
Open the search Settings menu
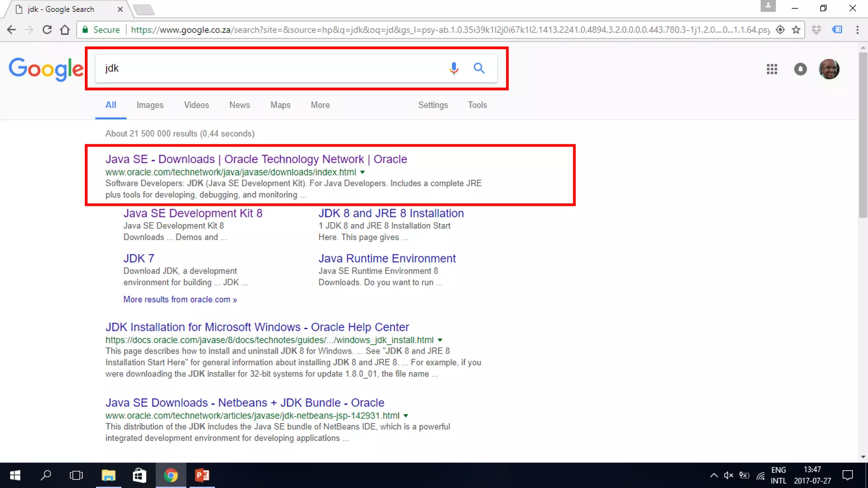click(x=433, y=105)
